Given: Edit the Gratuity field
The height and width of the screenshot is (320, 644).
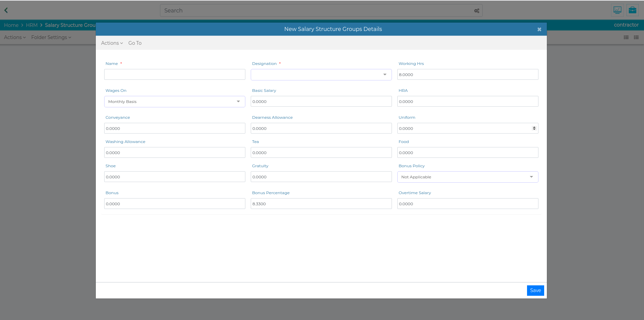Looking at the screenshot, I should pos(321,177).
